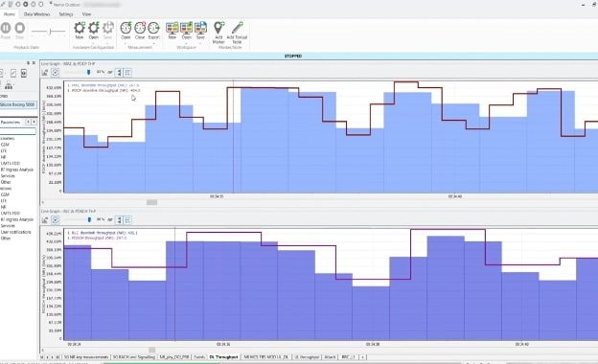The height and width of the screenshot is (364, 598).
Task: Click the Add Textual Note pencil icon
Action: pos(238,28)
